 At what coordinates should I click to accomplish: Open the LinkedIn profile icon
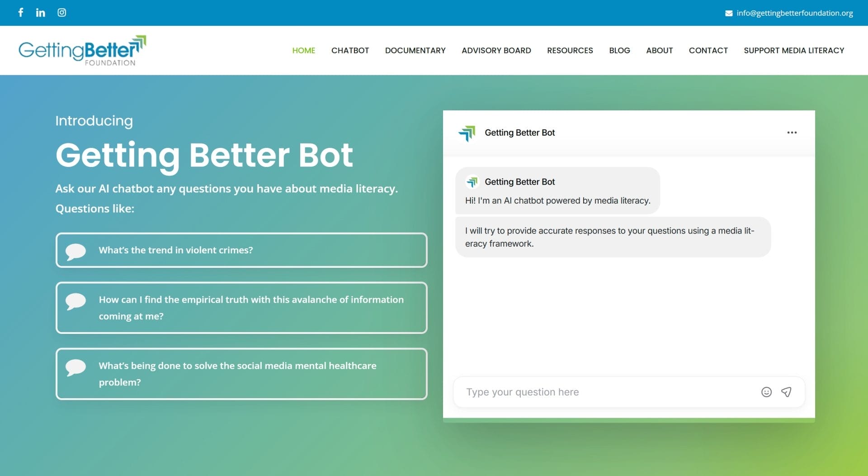click(x=41, y=13)
